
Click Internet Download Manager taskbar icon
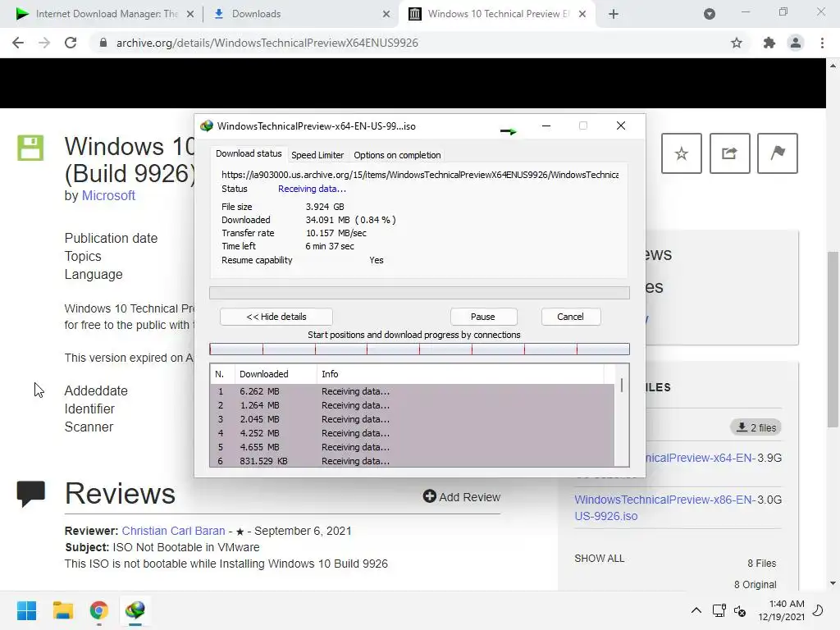[135, 610]
